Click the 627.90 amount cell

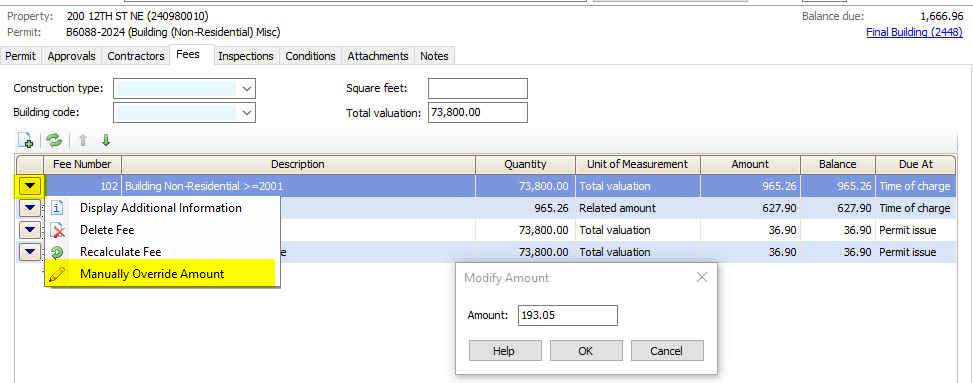pyautogui.click(x=750, y=208)
